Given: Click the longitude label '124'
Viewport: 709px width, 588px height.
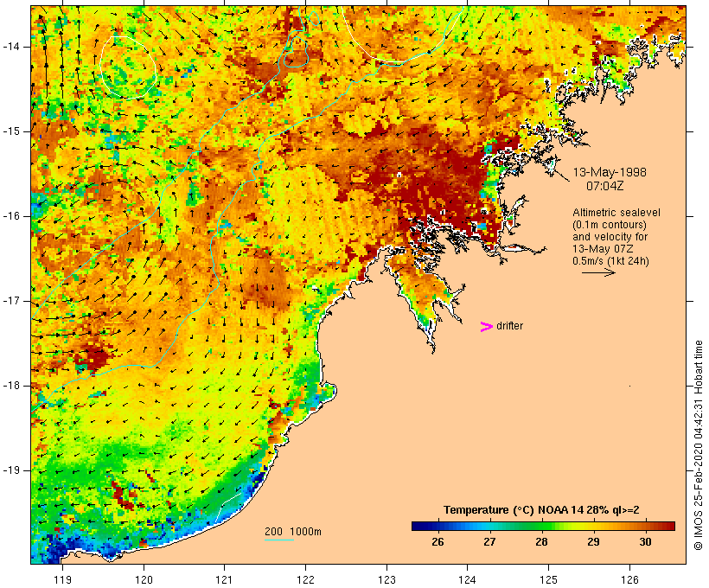Looking at the screenshot, I should pyautogui.click(x=468, y=579).
